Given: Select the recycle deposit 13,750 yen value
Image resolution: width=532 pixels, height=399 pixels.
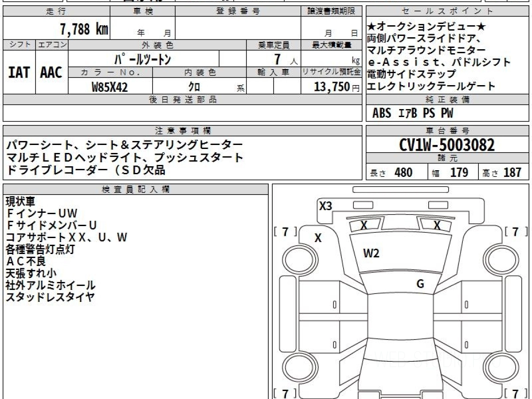Looking at the screenshot, I should coord(332,87).
